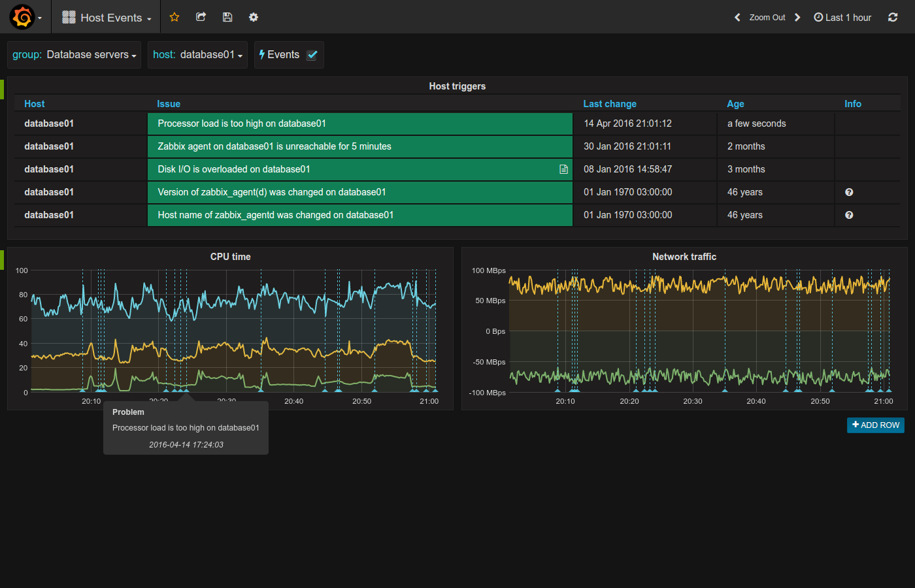The width and height of the screenshot is (915, 588).
Task: Click the Grafana logo icon
Action: [x=22, y=17]
